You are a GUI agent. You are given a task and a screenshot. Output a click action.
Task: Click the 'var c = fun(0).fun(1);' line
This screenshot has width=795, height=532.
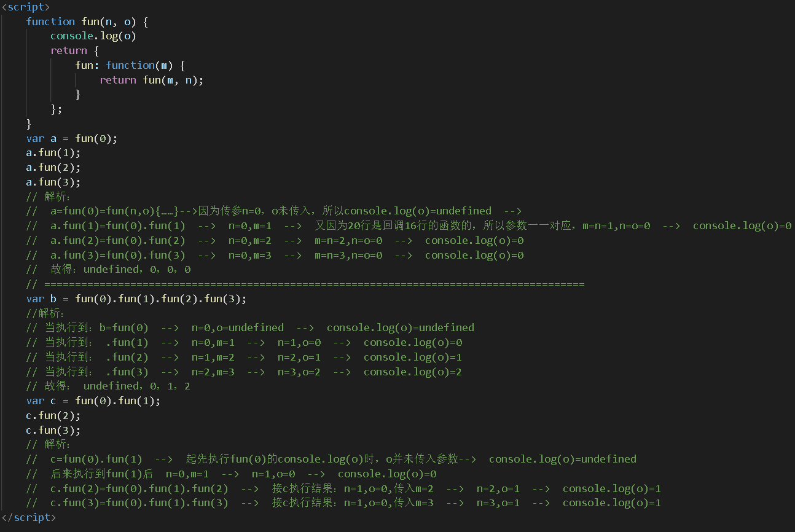point(93,401)
